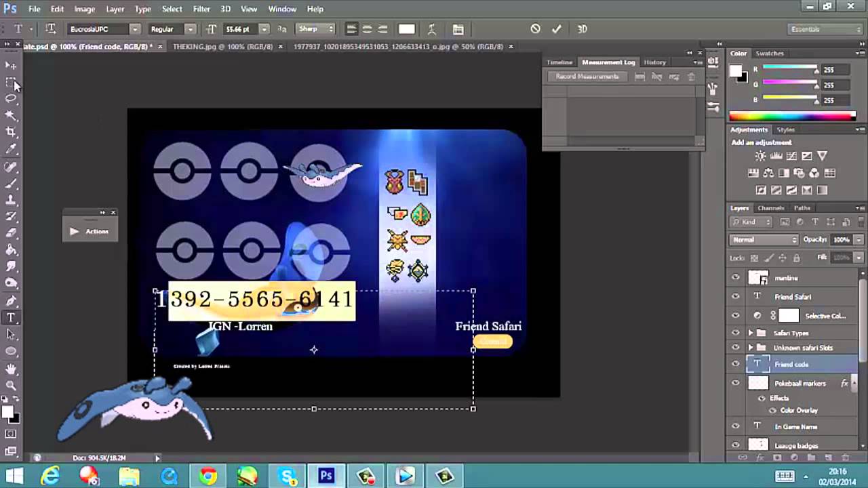Open Photoshop from the Windows taskbar
This screenshot has height=488, width=868.
(x=326, y=476)
